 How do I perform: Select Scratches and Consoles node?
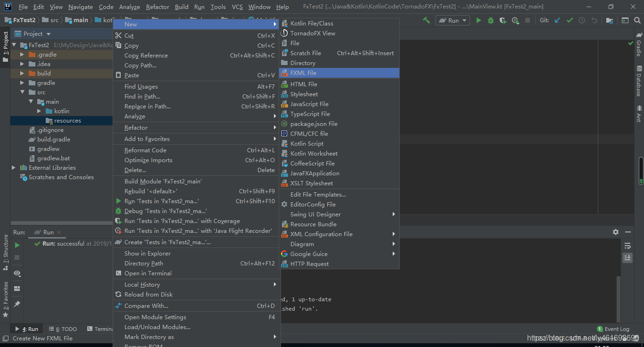(61, 177)
